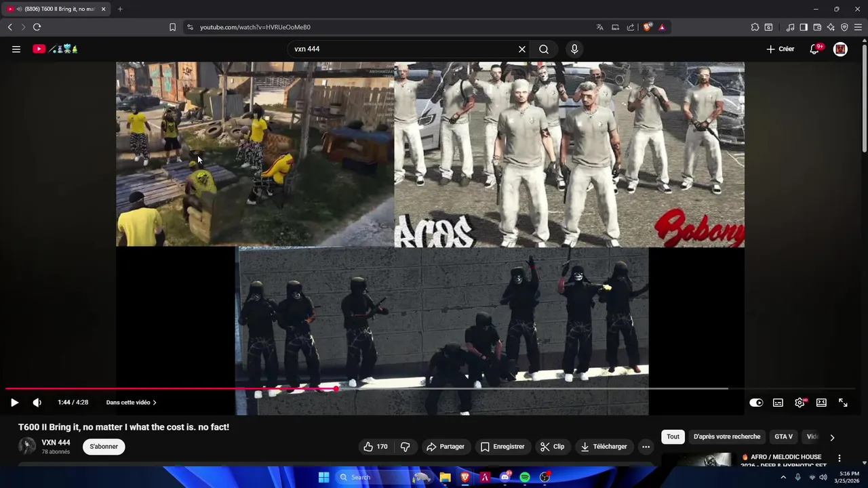Open VXN 444 channel avatar
This screenshot has width=868, height=488.
point(27,446)
